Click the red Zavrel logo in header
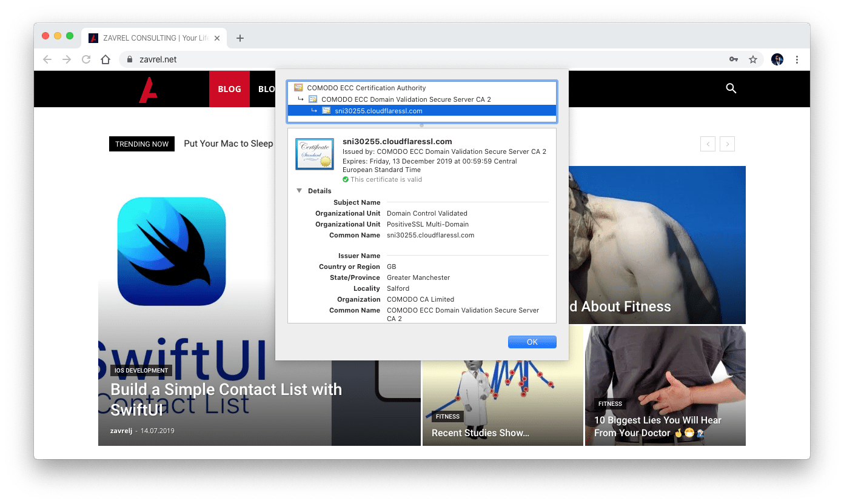The height and width of the screenshot is (504, 844). 149,89
